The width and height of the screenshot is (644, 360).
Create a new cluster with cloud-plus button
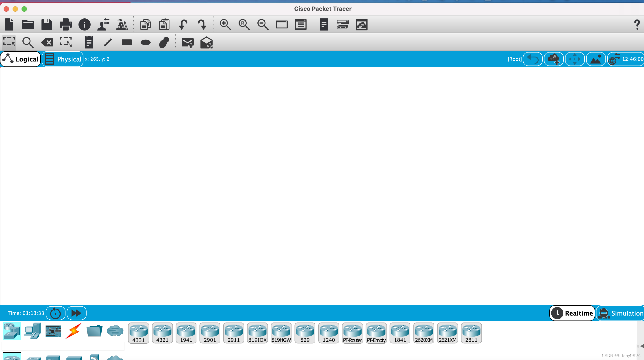[x=554, y=59]
